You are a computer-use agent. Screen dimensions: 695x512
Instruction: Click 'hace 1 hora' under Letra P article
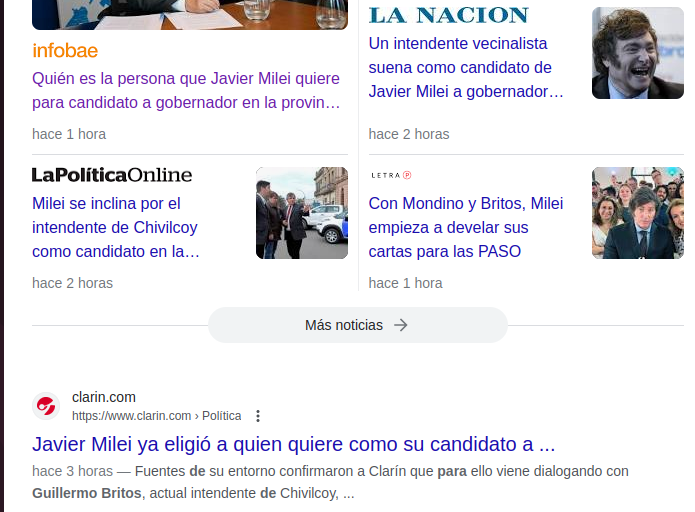click(406, 283)
